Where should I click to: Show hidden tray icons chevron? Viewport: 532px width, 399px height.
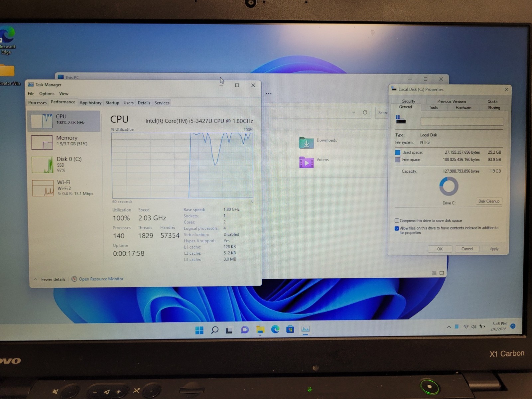click(449, 327)
